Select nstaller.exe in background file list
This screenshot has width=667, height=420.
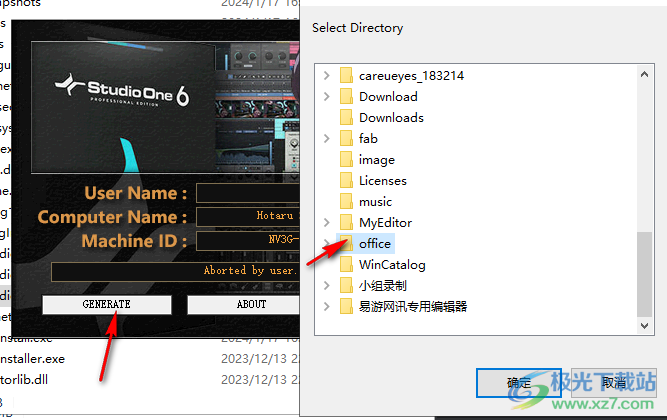pos(32,359)
